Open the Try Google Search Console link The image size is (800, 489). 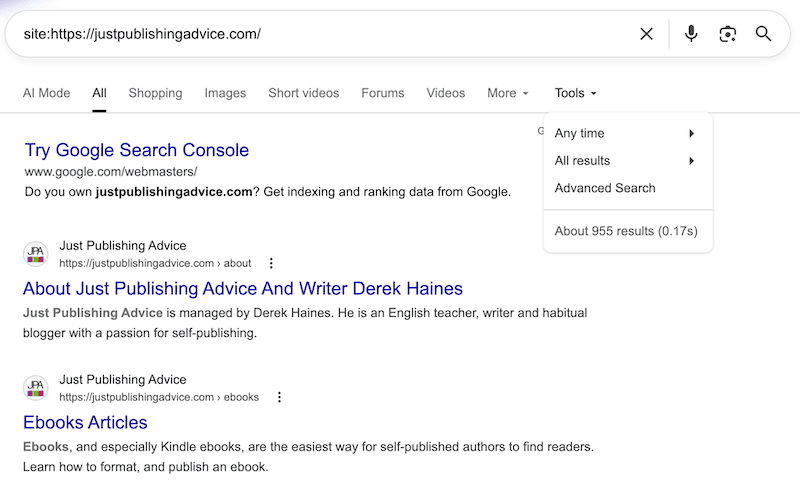(x=137, y=150)
